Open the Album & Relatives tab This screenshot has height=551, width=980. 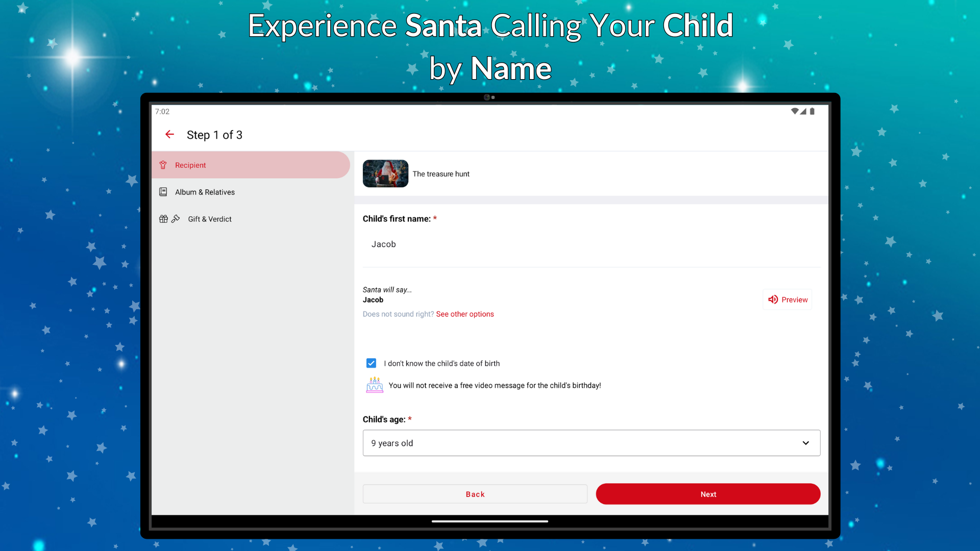(x=205, y=192)
